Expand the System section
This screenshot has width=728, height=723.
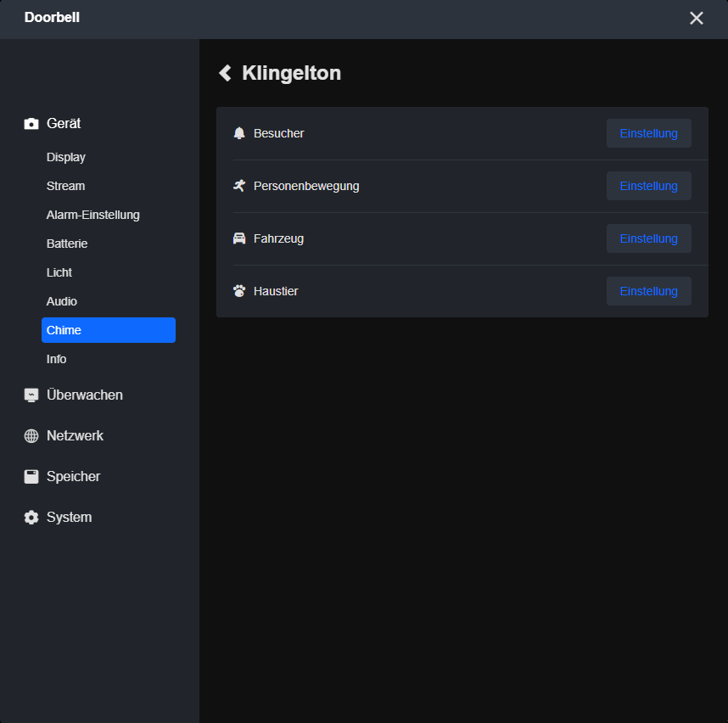70,518
